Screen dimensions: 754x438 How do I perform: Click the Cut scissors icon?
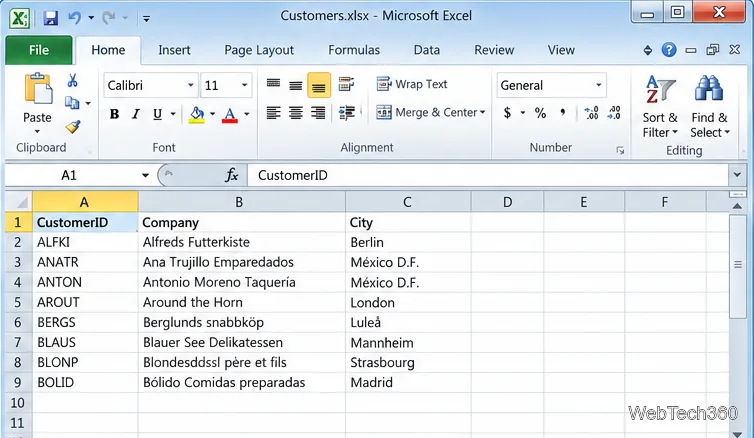[x=73, y=81]
